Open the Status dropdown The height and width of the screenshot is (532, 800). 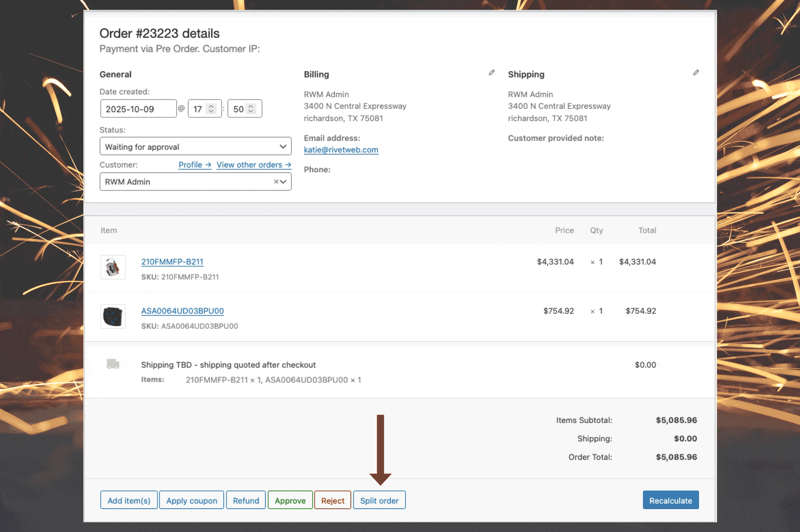[x=195, y=147]
